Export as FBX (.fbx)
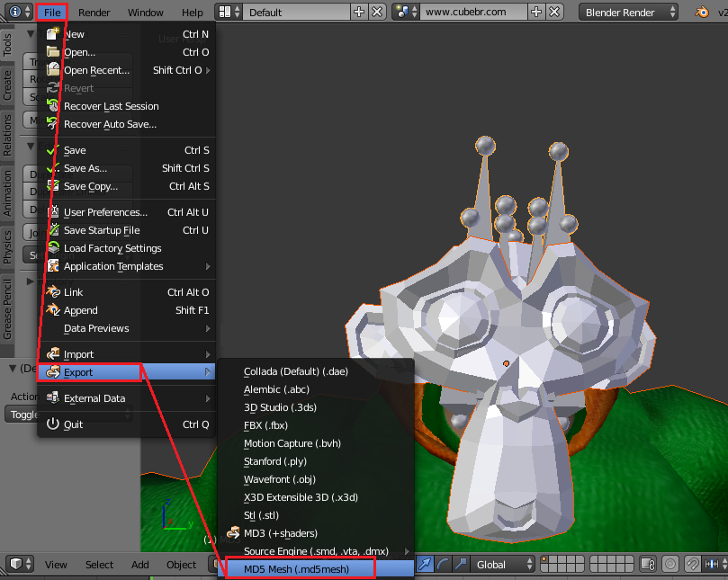This screenshot has height=580, width=728. (316, 425)
